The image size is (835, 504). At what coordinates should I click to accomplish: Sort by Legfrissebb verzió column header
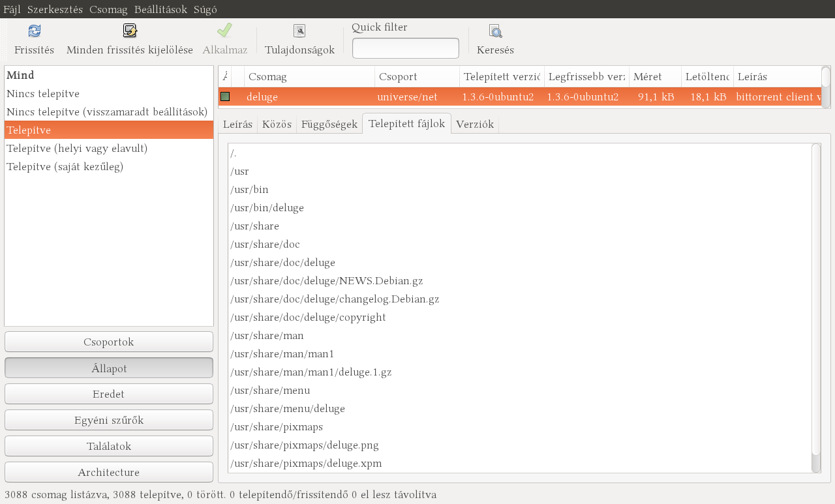pyautogui.click(x=586, y=77)
